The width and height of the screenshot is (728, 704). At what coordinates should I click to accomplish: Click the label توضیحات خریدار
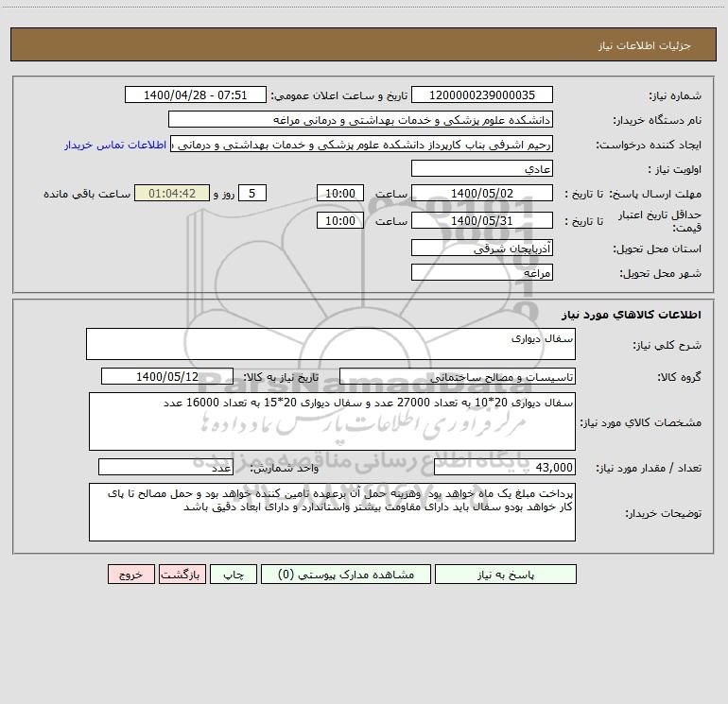(664, 513)
